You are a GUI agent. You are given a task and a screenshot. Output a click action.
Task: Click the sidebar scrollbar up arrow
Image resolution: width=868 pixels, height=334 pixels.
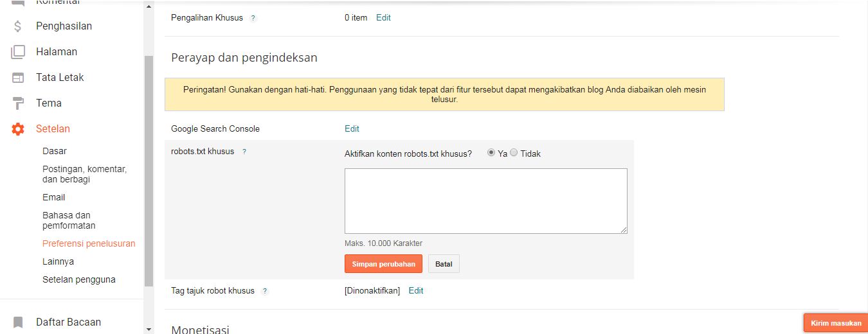149,6
